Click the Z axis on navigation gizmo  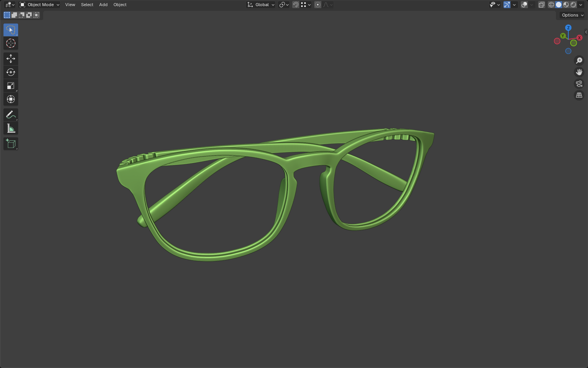[x=568, y=28]
